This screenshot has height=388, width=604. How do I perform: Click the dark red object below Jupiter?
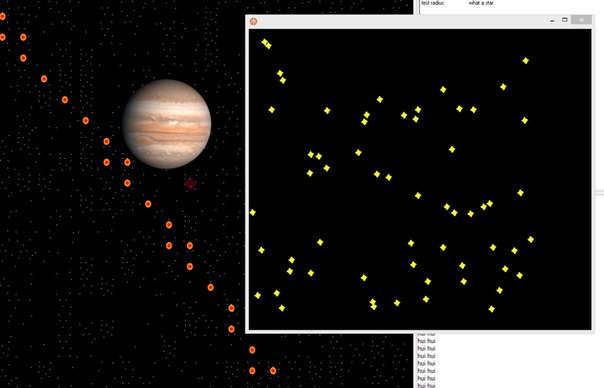coord(190,183)
